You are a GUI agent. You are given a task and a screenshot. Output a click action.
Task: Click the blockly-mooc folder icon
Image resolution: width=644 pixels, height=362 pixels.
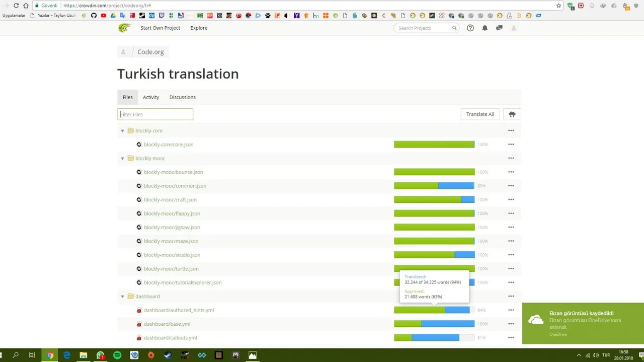coord(131,158)
